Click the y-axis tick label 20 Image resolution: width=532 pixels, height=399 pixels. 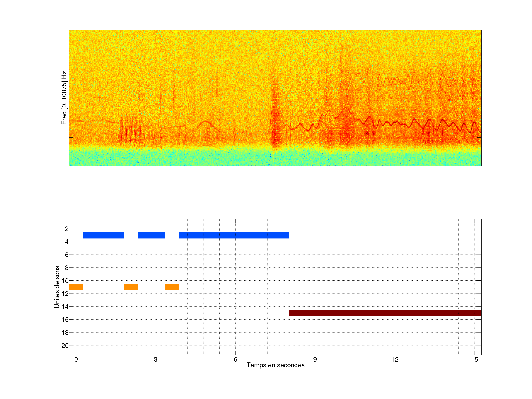[x=65, y=346]
